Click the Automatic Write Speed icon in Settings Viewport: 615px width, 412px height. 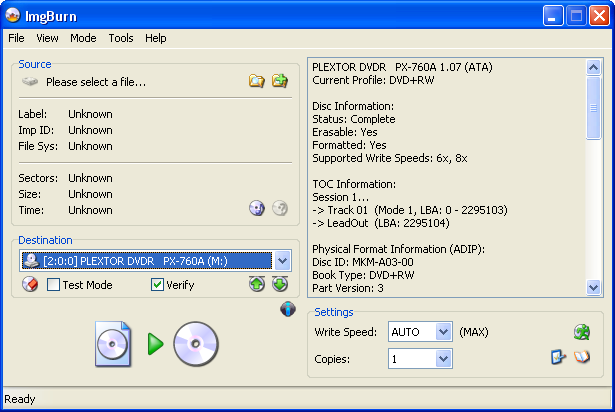(582, 332)
